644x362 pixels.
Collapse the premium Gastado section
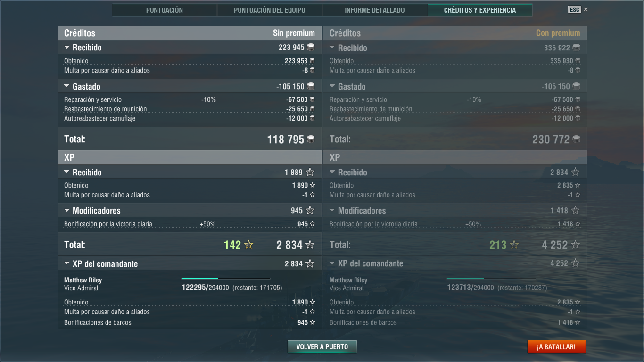tap(332, 87)
